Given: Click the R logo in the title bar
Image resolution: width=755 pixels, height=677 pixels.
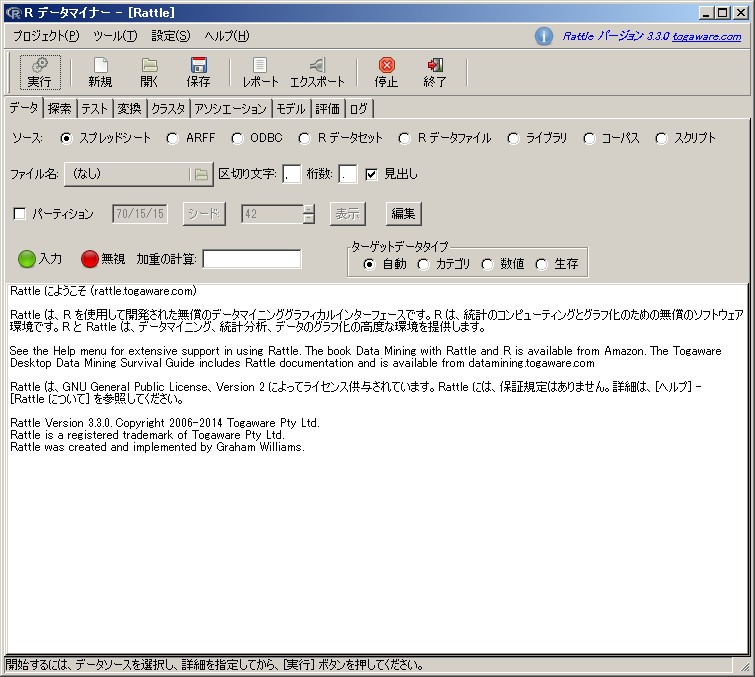Looking at the screenshot, I should (14, 13).
